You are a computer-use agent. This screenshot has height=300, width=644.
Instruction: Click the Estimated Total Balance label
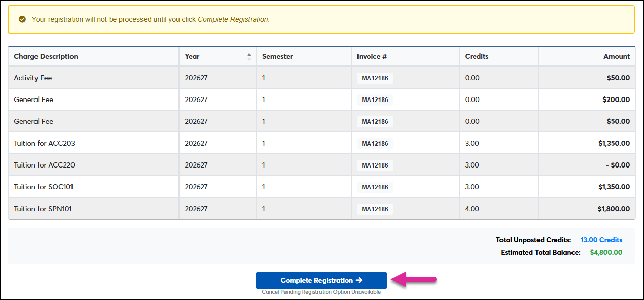541,252
